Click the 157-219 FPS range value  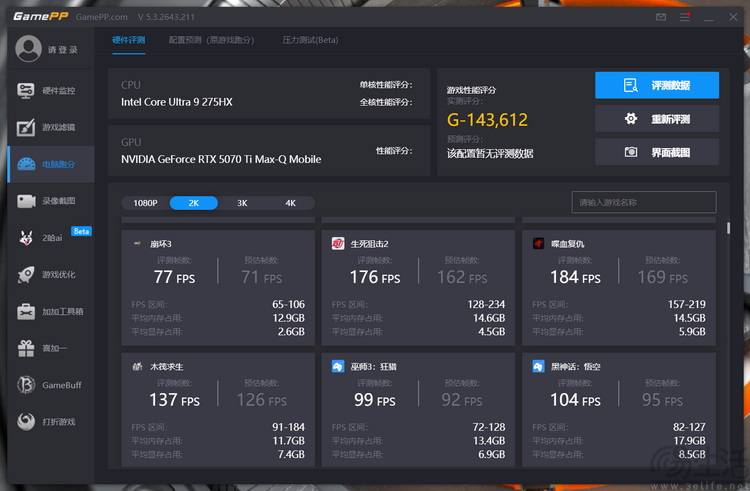686,304
